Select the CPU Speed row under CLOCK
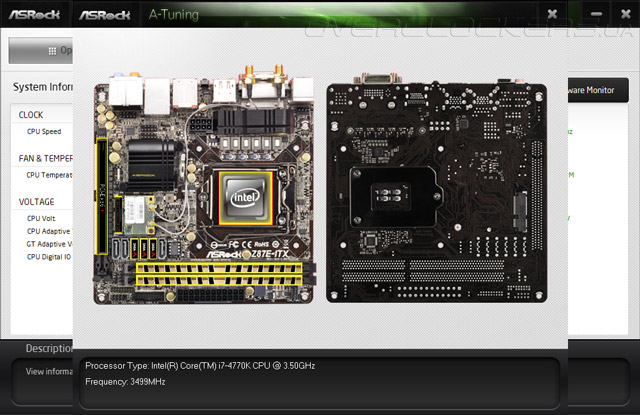640x415 pixels. pyautogui.click(x=44, y=131)
